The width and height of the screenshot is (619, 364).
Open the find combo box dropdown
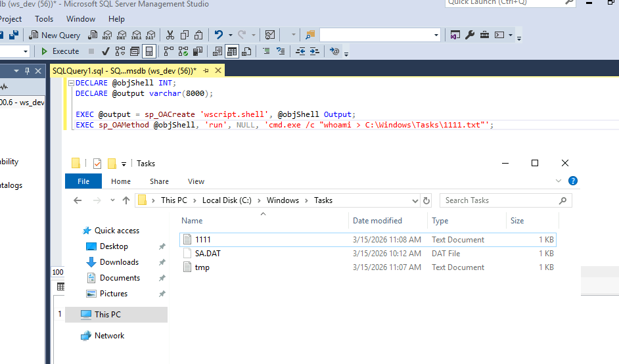(436, 35)
